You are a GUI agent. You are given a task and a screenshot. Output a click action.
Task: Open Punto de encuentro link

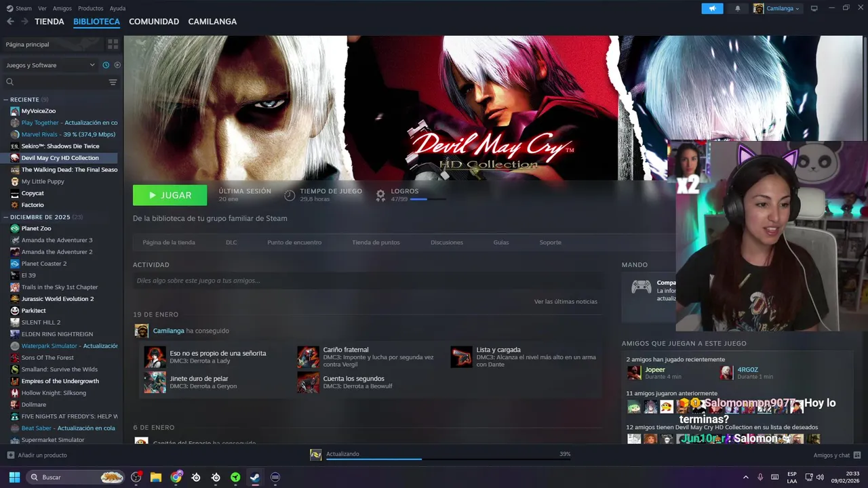[294, 242]
